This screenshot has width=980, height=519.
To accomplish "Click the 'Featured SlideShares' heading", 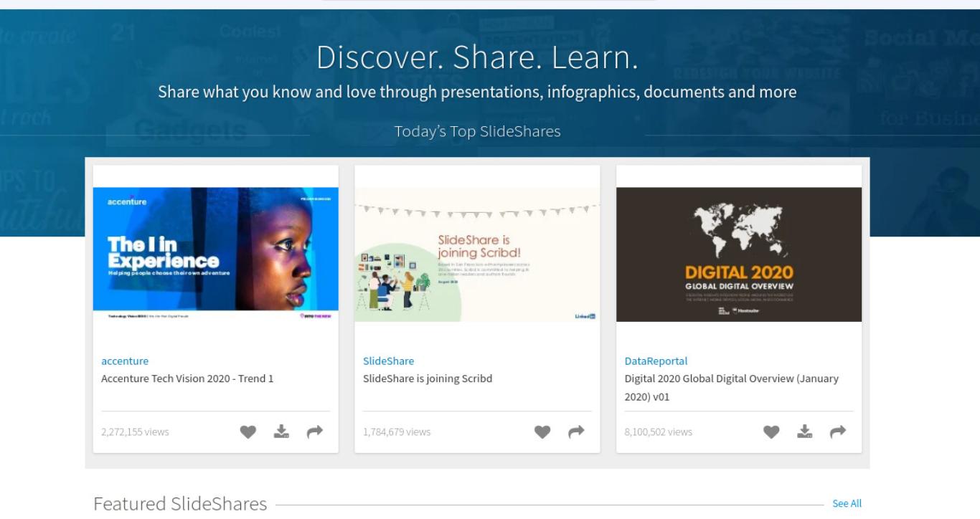I will (x=180, y=504).
